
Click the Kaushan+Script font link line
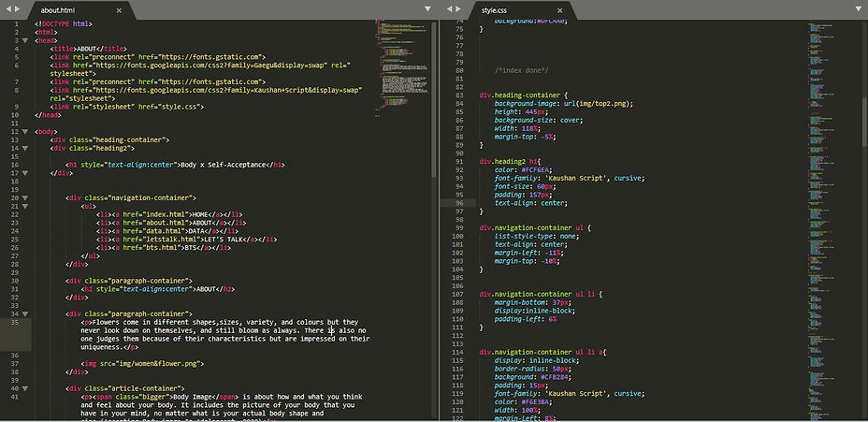point(207,95)
